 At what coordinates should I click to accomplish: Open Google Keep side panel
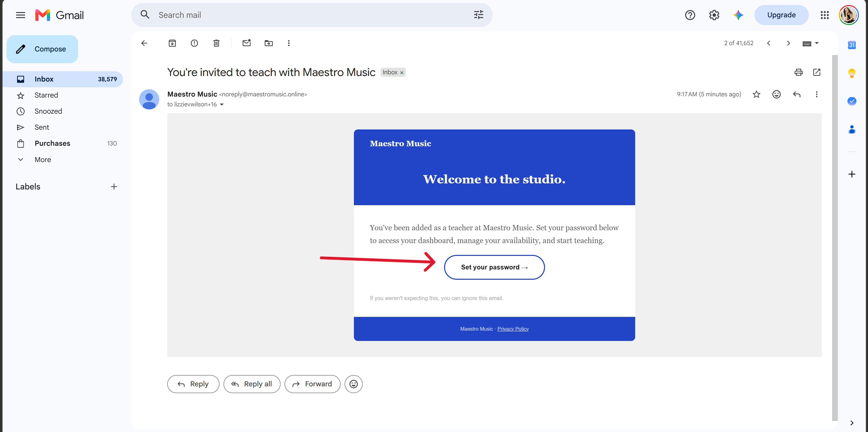pyautogui.click(x=851, y=73)
